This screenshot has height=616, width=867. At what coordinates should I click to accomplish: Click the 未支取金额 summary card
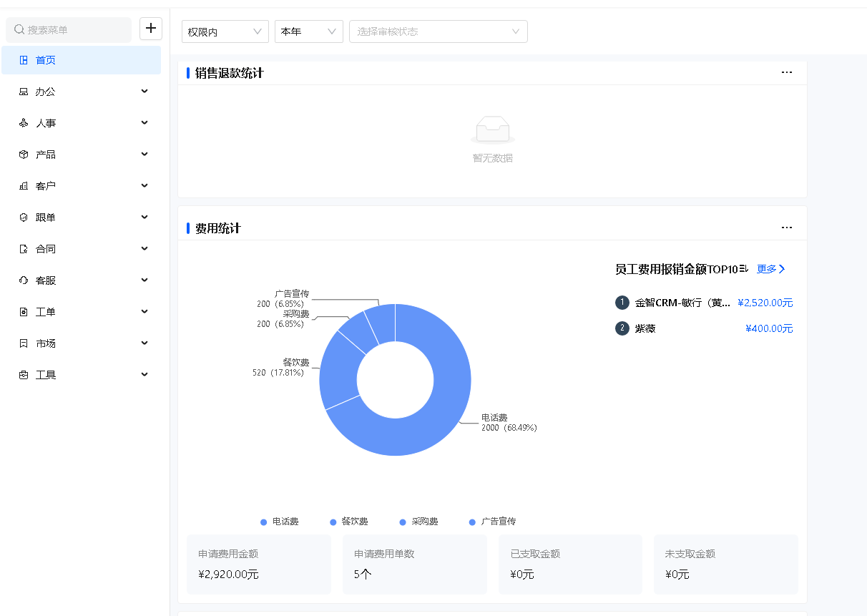tap(726, 564)
